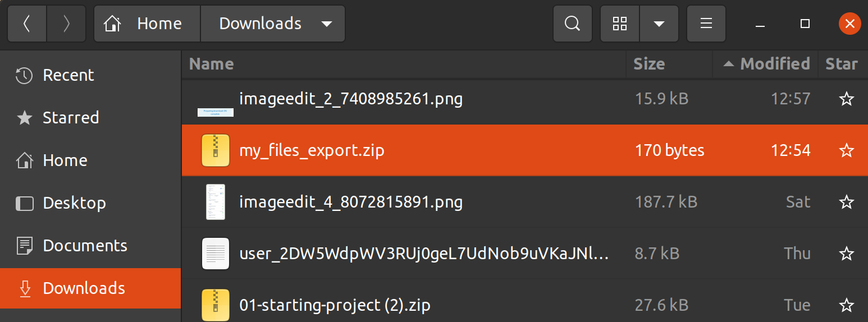Open the Downloads path dropdown arrow
Image resolution: width=868 pixels, height=322 pixels.
point(326,24)
